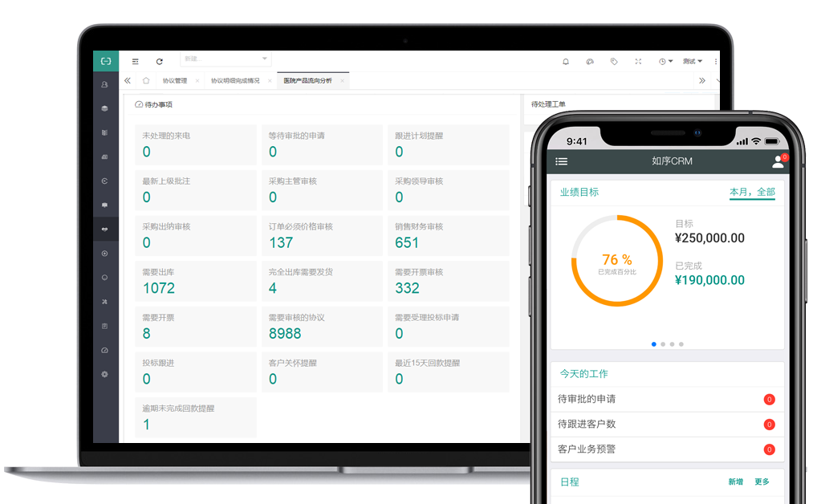
Task: Close the 医院产品流向分析 tab
Action: coord(343,81)
